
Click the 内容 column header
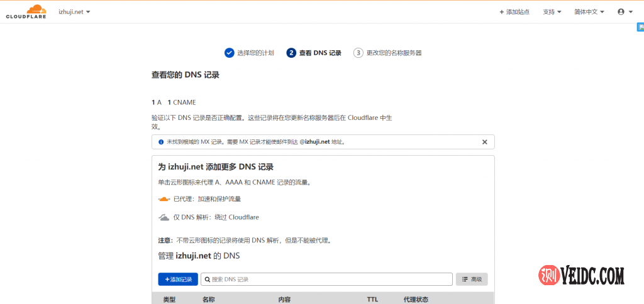(x=285, y=300)
